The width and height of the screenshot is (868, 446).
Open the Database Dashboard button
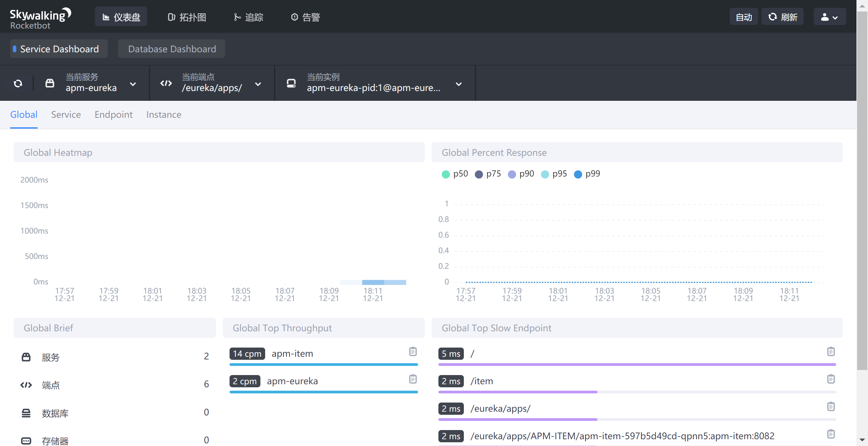[172, 49]
